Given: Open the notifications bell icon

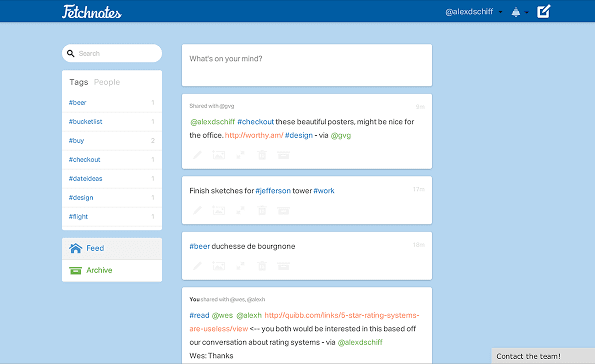Looking at the screenshot, I should pyautogui.click(x=516, y=12).
